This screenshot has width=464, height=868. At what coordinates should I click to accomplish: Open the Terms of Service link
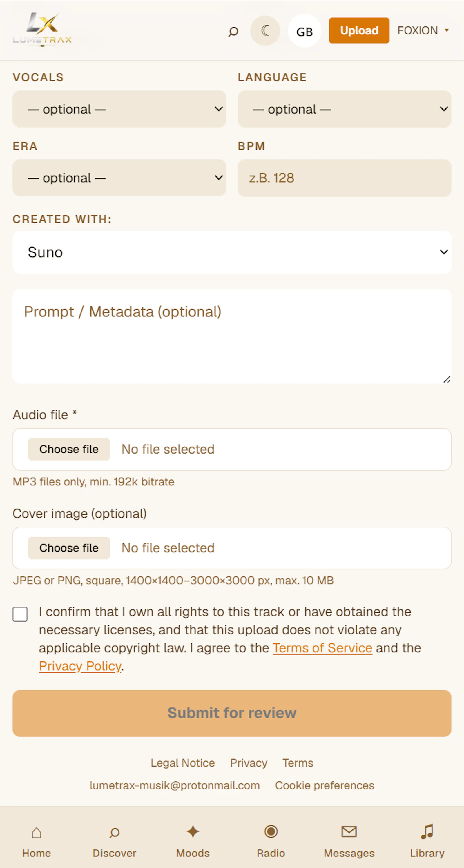322,648
